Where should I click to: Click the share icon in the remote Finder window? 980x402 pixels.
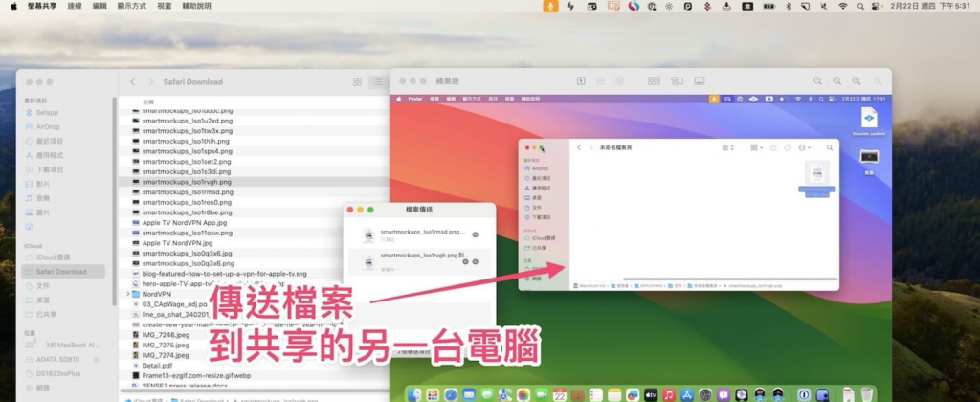(x=773, y=147)
